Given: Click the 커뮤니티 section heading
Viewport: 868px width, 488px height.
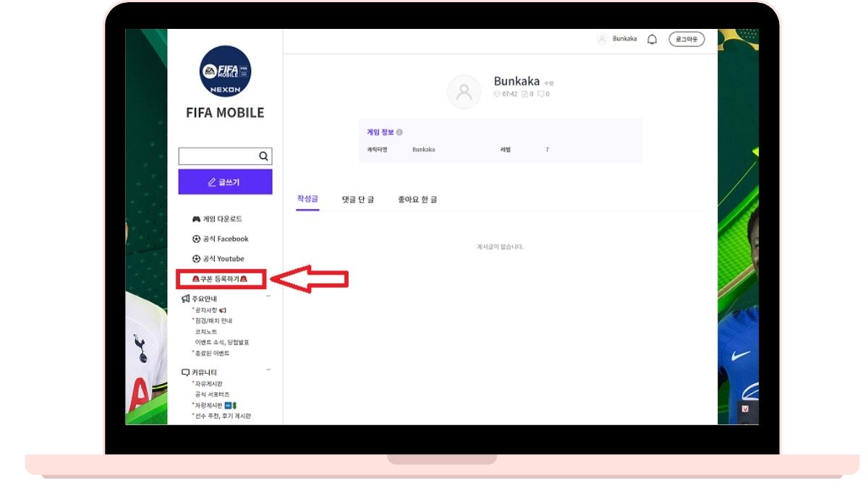Looking at the screenshot, I should (205, 372).
